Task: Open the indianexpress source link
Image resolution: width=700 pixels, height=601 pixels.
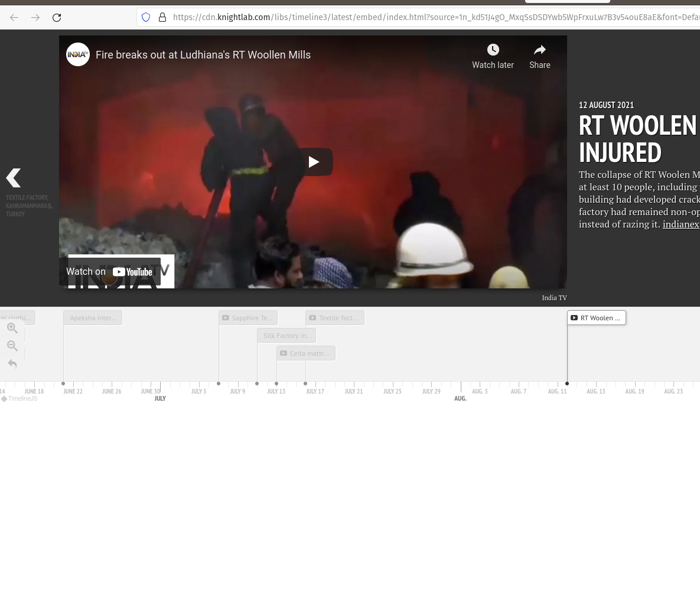Action: click(681, 225)
